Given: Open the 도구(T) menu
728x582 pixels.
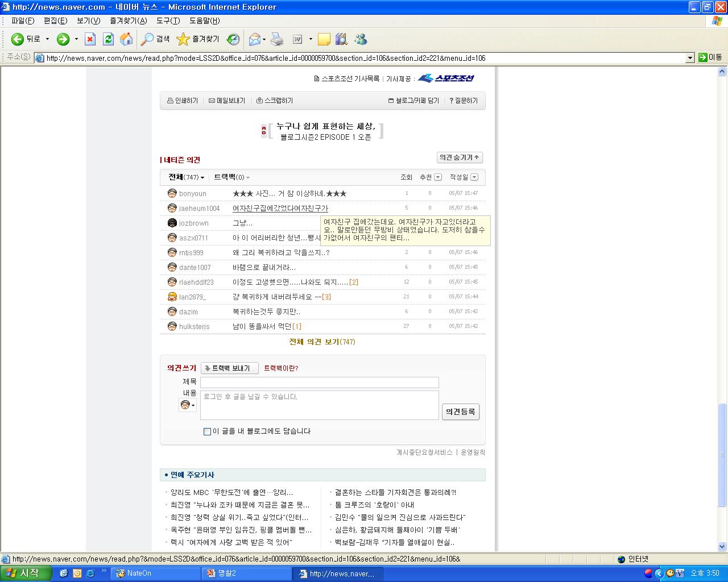Looking at the screenshot, I should click(168, 20).
